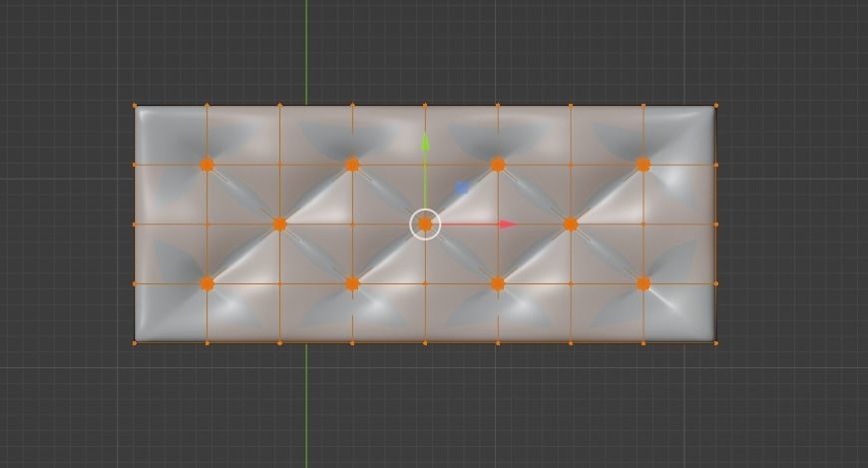The width and height of the screenshot is (868, 468).
Task: Select the bottom-left corner vertex of the mesh
Action: tap(135, 343)
